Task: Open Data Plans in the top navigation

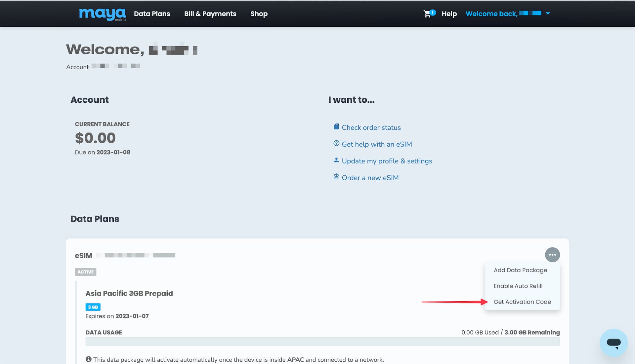Action: [152, 14]
